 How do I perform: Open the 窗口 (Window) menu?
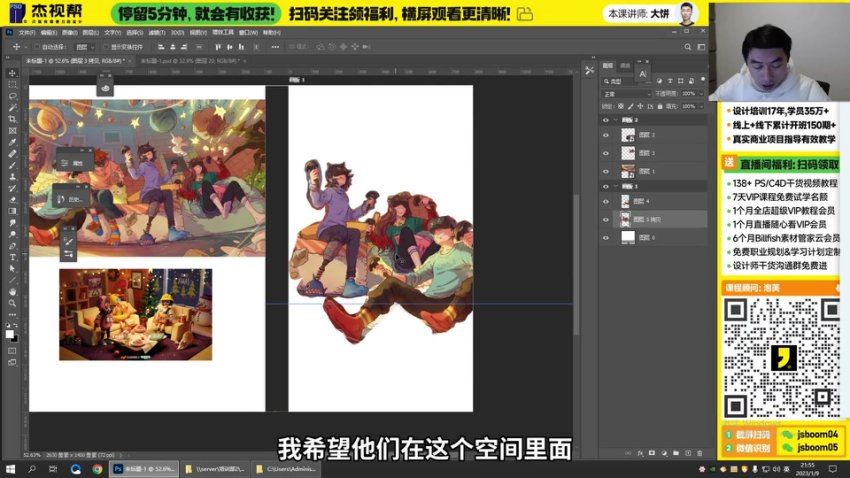(248, 33)
